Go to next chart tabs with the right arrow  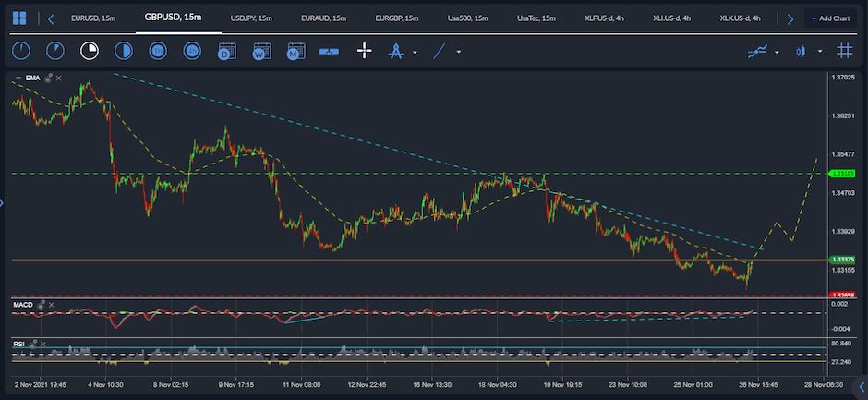point(790,19)
